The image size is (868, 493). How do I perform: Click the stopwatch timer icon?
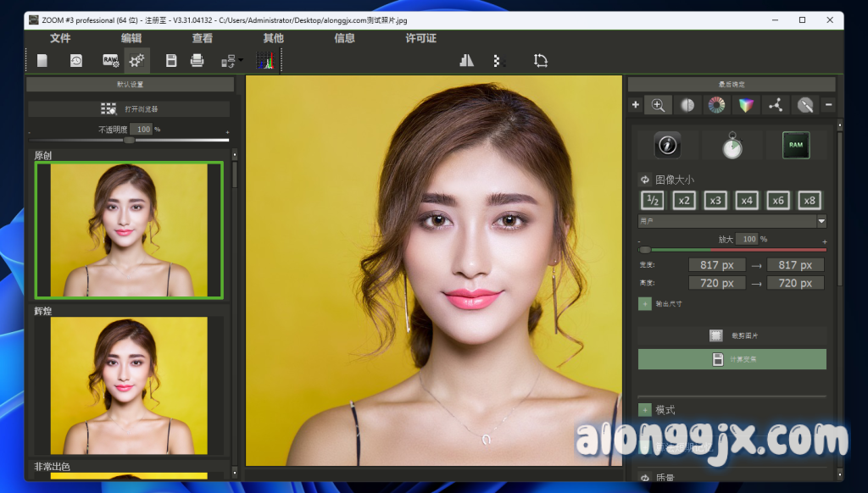[x=732, y=146]
